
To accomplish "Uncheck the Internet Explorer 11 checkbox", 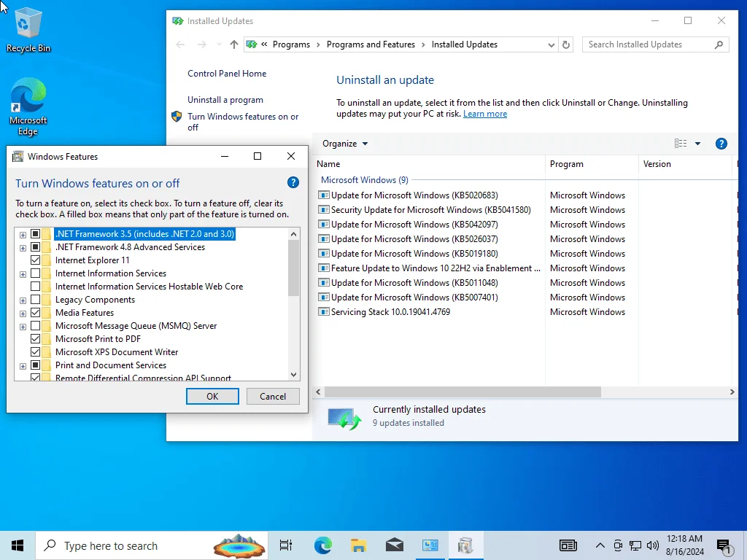I will tap(35, 260).
